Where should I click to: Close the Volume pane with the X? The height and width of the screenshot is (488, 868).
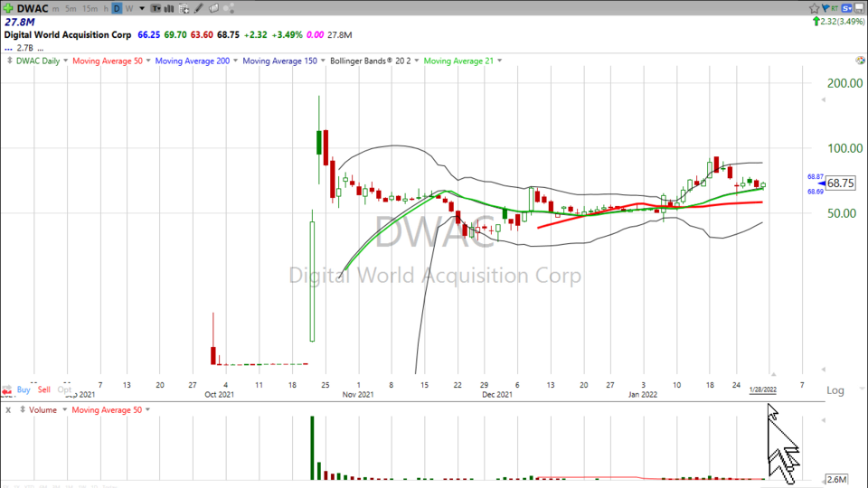[8, 410]
